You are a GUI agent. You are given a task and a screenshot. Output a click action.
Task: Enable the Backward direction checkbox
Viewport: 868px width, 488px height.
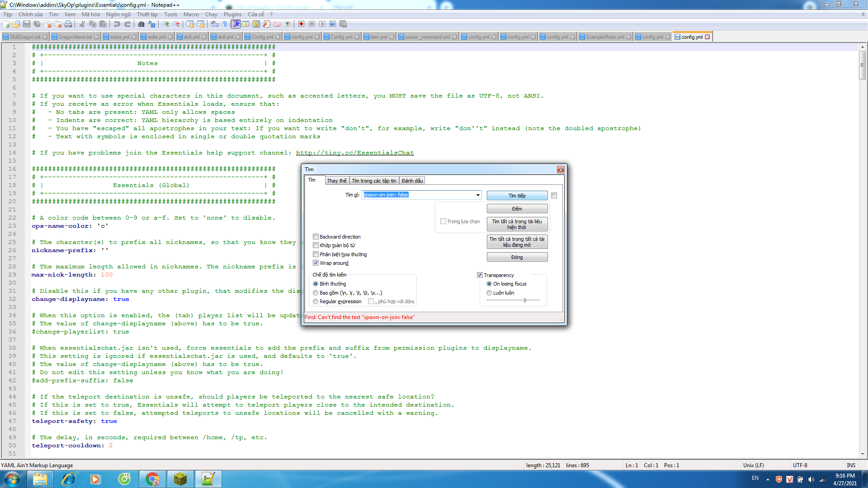pyautogui.click(x=316, y=237)
